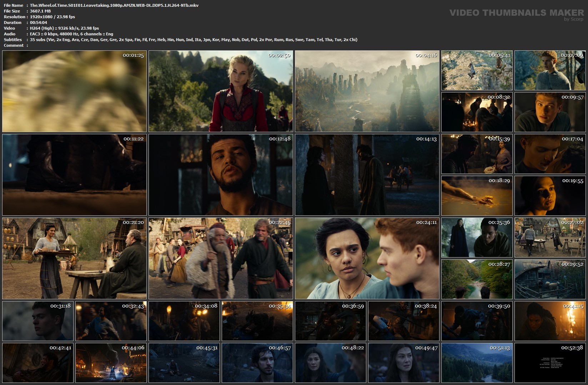Open the river gorge thumbnail at 00:28:27
The width and height of the screenshot is (588, 385).
pyautogui.click(x=477, y=279)
